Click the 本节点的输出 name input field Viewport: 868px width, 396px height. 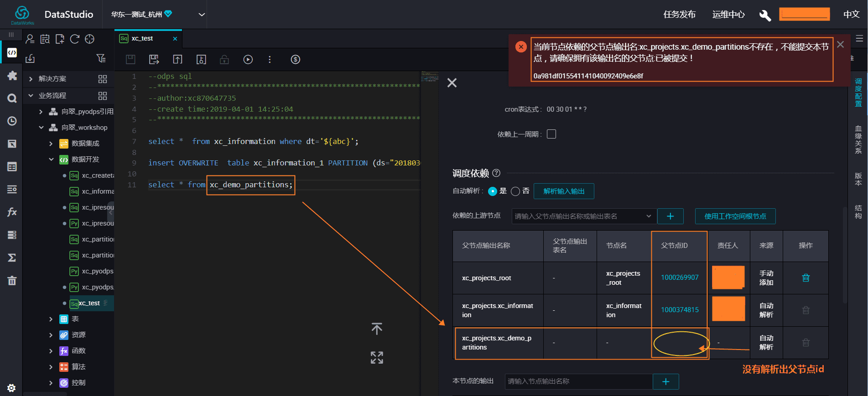click(579, 381)
